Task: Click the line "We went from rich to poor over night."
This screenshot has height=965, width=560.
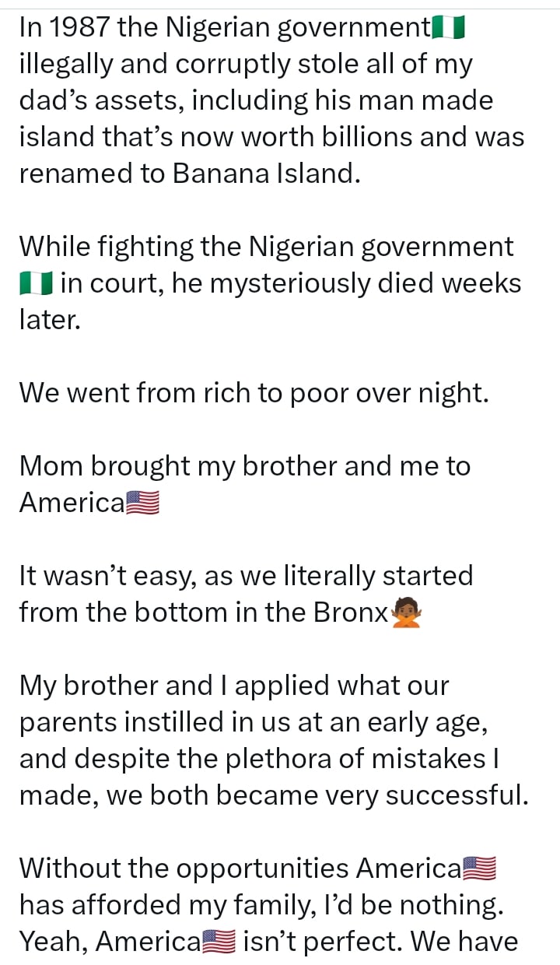Action: pyautogui.click(x=254, y=393)
